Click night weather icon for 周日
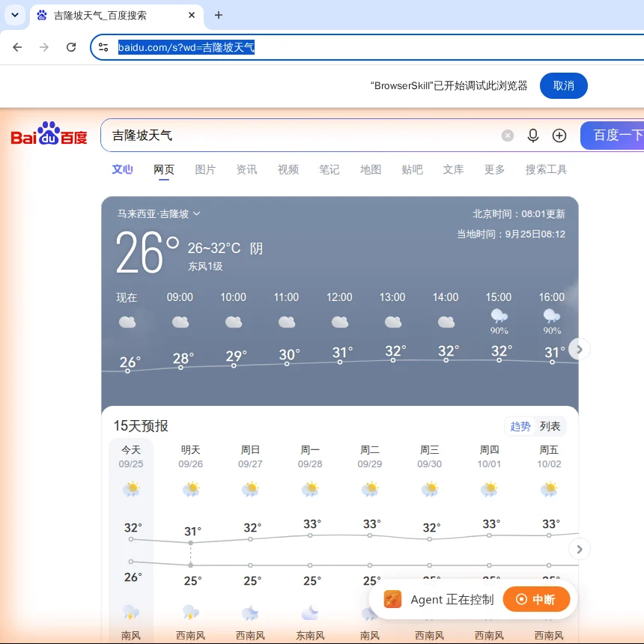 click(250, 613)
